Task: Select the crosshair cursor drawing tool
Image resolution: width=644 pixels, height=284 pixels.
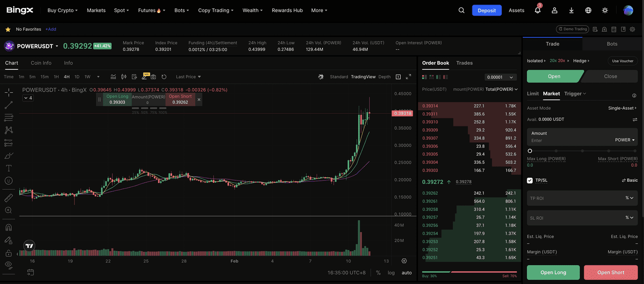Action: point(9,93)
